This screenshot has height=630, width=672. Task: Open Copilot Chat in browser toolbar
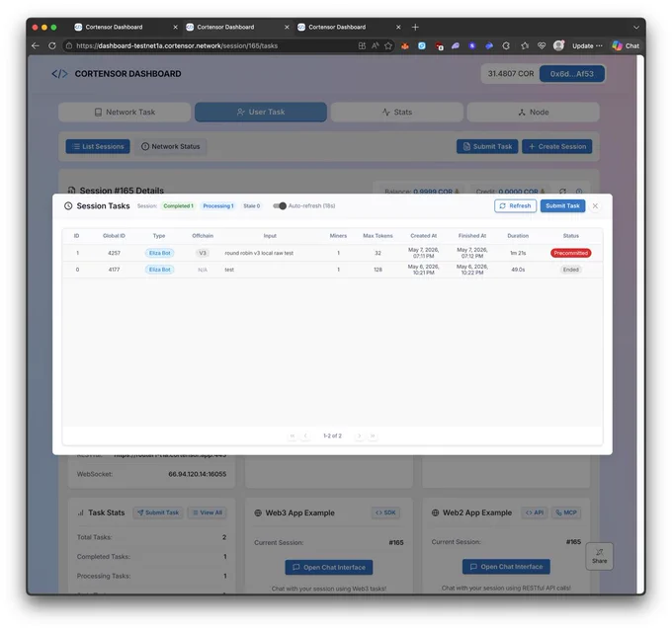[626, 45]
